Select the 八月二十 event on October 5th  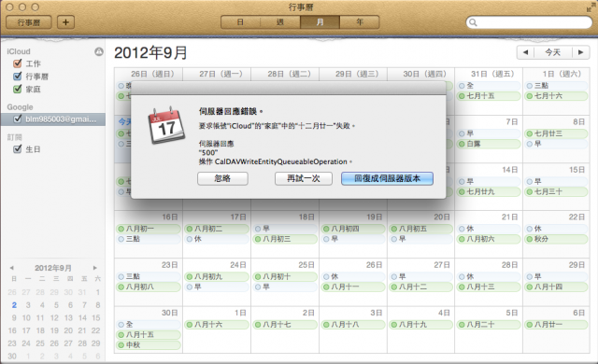point(489,325)
